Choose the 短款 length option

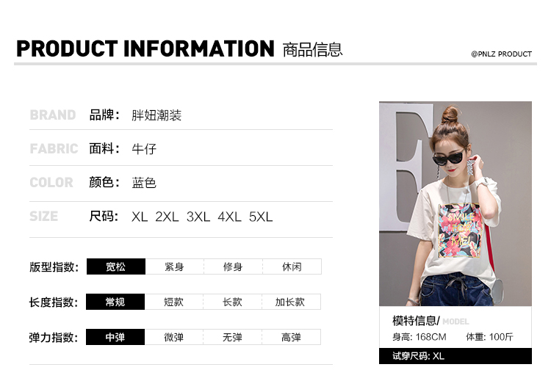point(174,302)
